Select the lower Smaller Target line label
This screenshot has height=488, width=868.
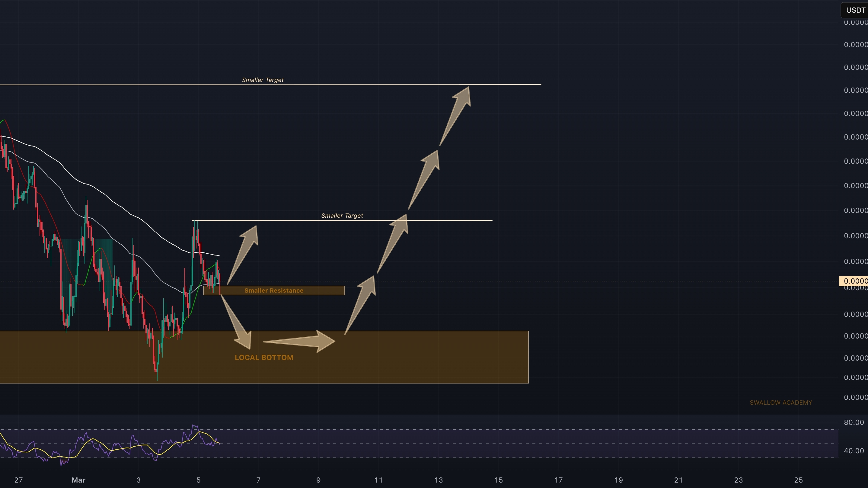point(342,216)
